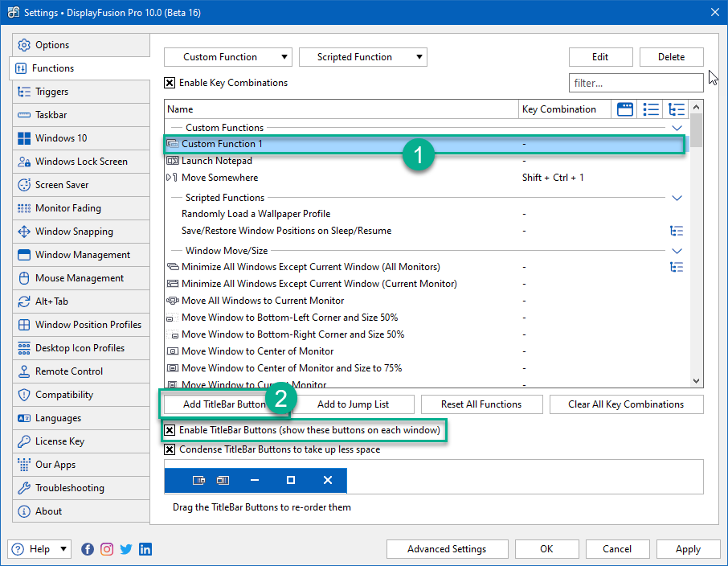Collapse the Window Move/Size group
The image size is (728, 566).
click(x=677, y=251)
